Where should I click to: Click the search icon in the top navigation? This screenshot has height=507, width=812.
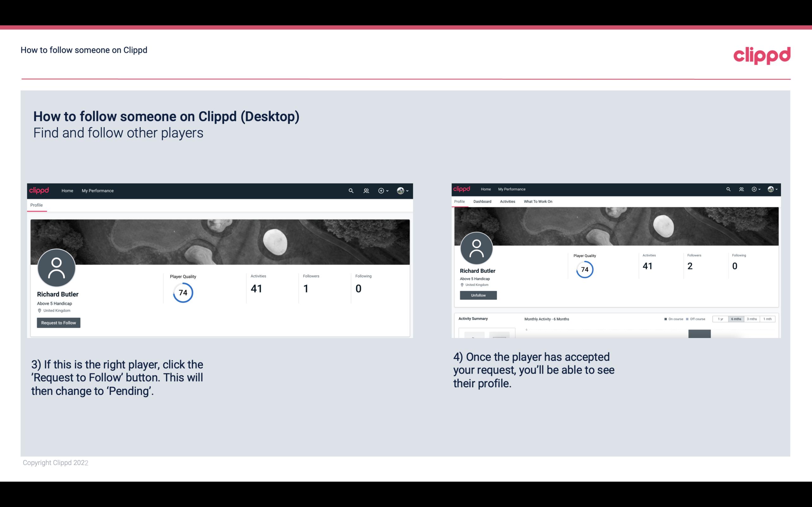click(351, 190)
